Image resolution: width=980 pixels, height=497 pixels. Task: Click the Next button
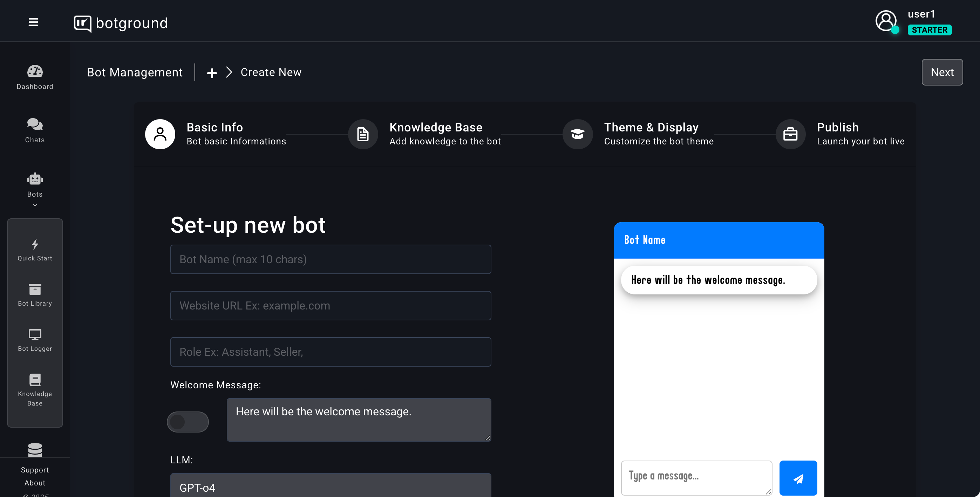[941, 72]
